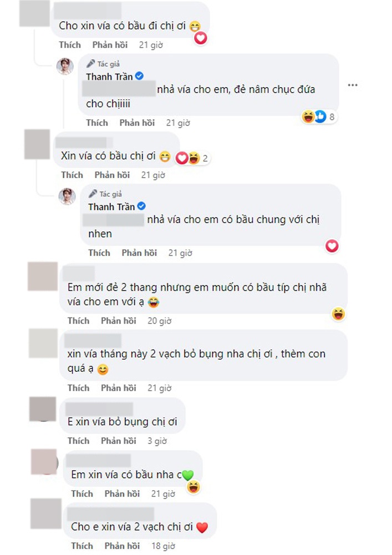Like the 'Cho e xin vía 2 vạch chị ơi' comment

click(82, 546)
